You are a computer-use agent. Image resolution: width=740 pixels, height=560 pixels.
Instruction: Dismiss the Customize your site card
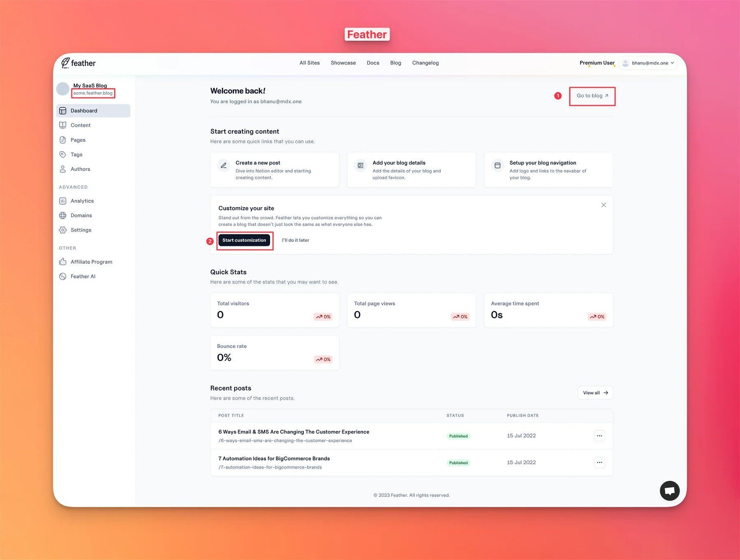604,205
